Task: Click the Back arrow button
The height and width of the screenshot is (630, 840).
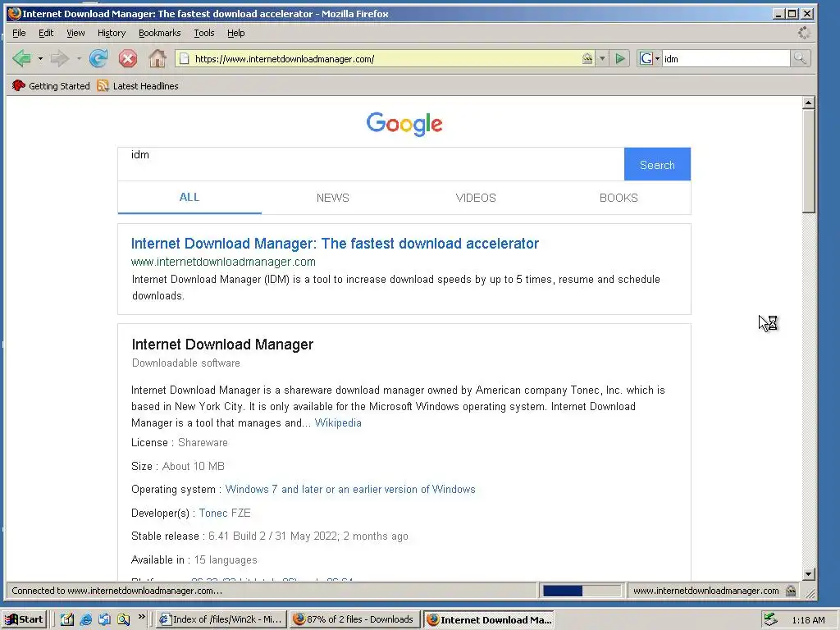Action: click(22, 58)
